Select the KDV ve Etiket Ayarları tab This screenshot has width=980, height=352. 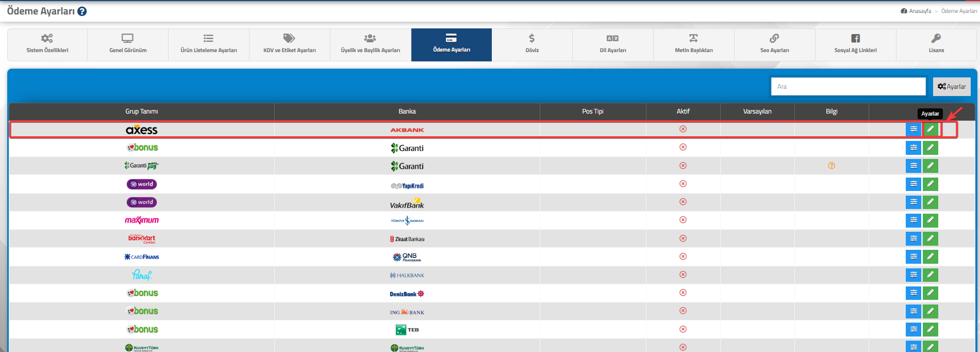(x=290, y=44)
